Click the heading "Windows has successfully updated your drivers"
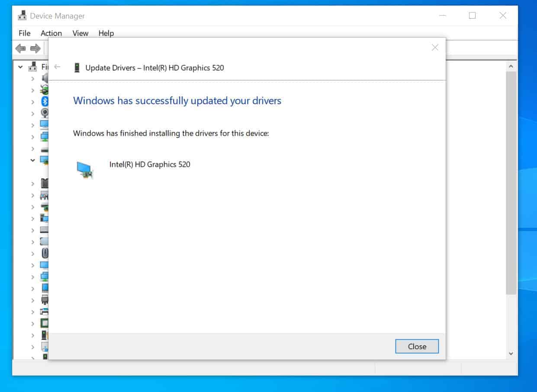 [177, 101]
